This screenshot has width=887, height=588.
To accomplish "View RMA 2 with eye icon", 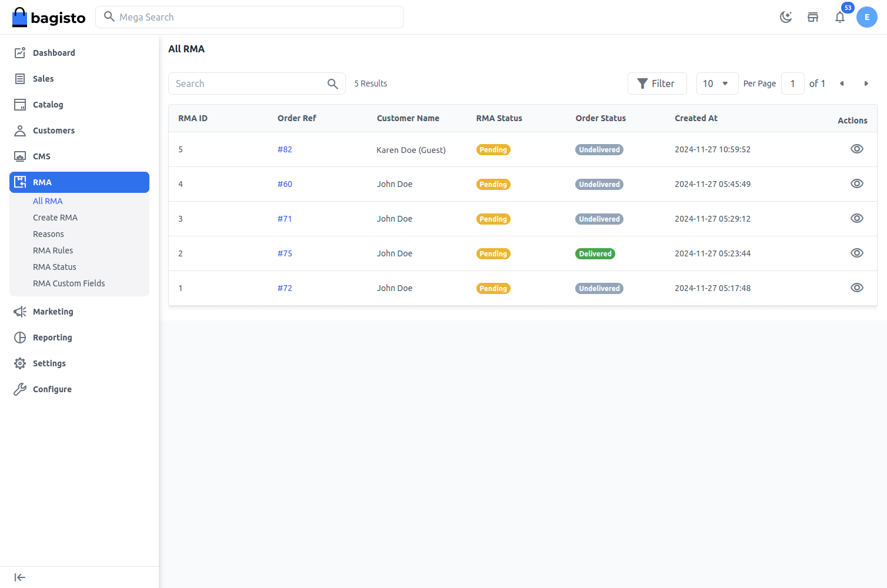I will click(857, 253).
